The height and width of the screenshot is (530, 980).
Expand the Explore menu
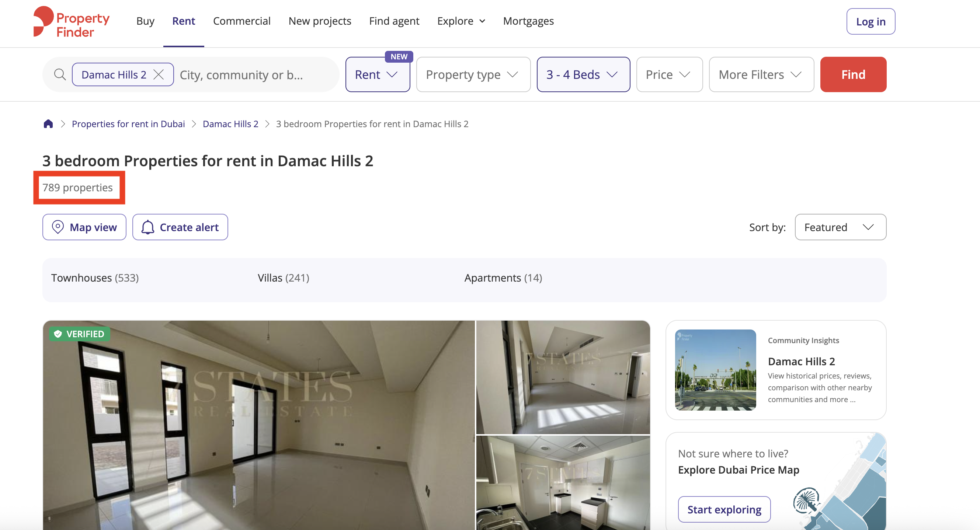[461, 21]
